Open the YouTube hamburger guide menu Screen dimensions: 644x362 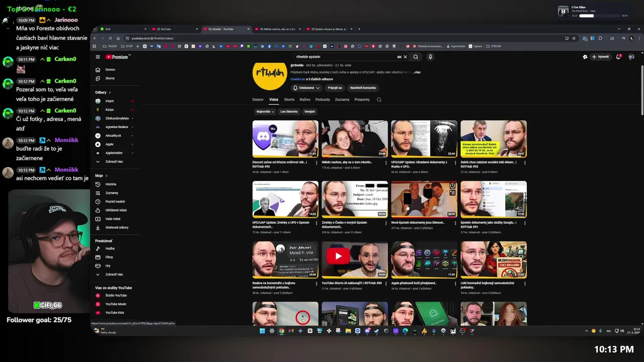coord(98,57)
